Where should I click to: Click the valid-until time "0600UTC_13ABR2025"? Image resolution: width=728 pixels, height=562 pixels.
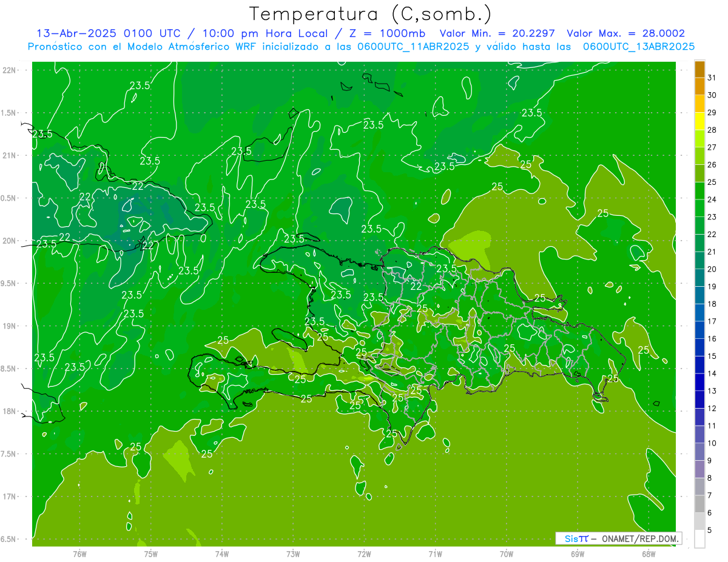(x=639, y=47)
